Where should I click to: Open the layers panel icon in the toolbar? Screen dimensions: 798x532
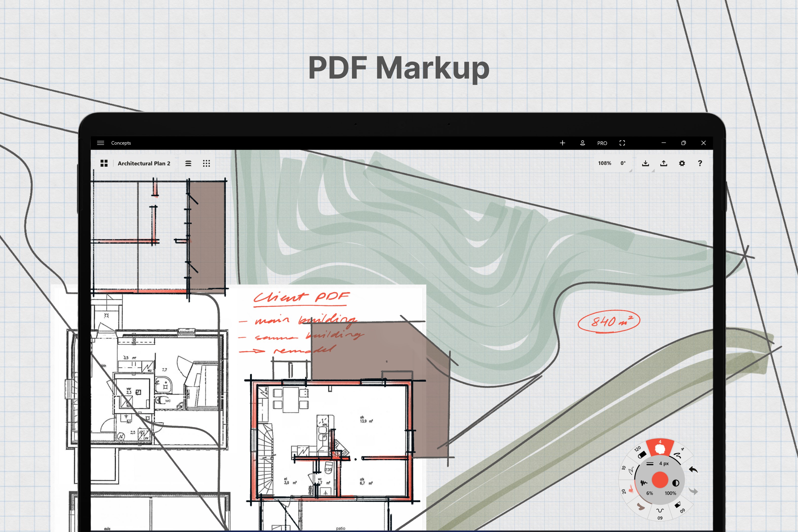189,163
